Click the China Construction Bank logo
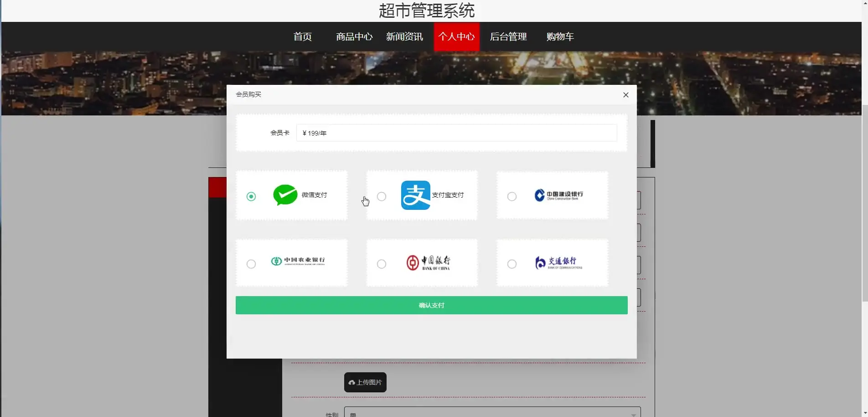 tap(558, 195)
